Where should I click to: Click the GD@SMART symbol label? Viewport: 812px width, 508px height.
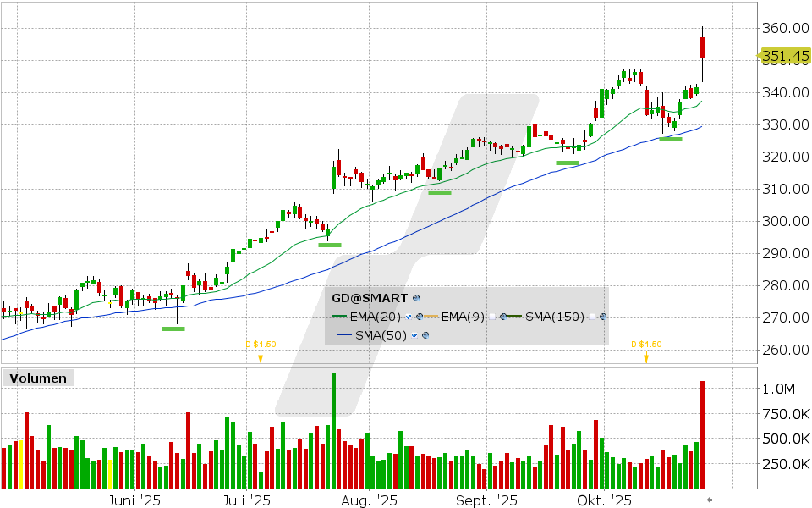pyautogui.click(x=370, y=298)
